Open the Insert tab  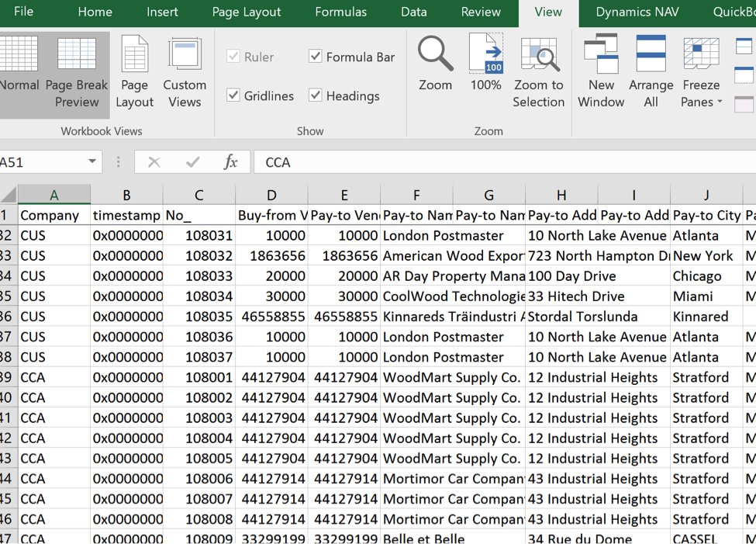click(163, 12)
